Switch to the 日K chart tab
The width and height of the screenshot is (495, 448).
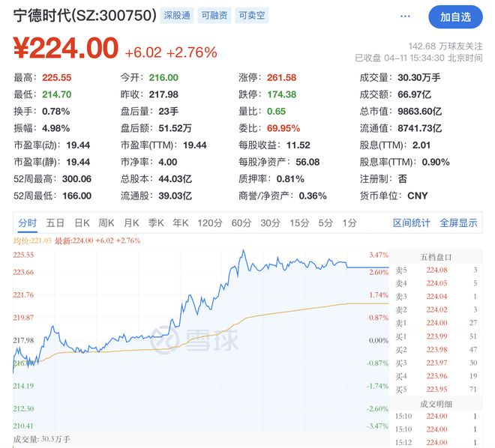click(x=82, y=223)
